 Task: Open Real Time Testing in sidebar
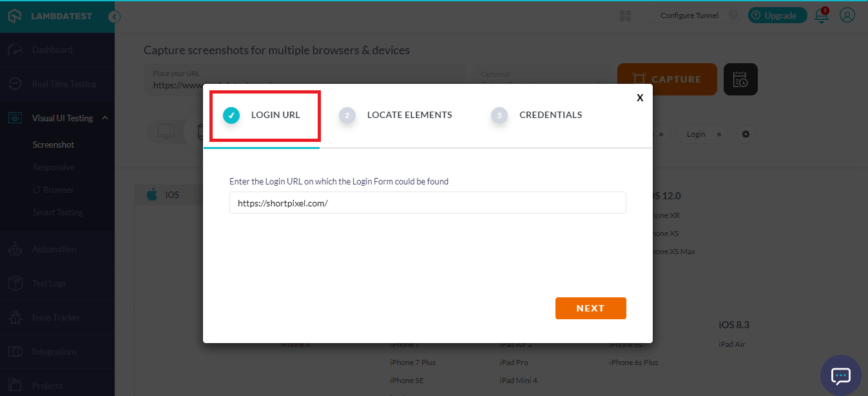point(64,84)
